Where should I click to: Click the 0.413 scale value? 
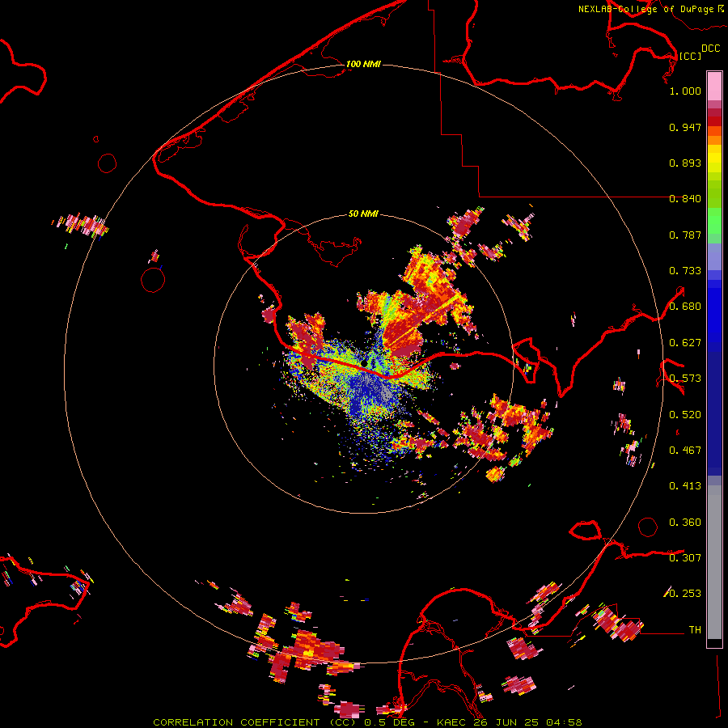(x=685, y=486)
